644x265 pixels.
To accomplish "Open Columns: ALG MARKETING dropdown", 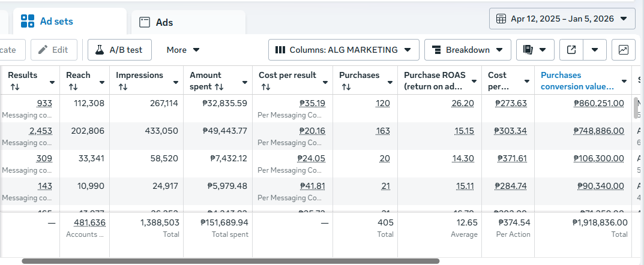I will pos(343,50).
